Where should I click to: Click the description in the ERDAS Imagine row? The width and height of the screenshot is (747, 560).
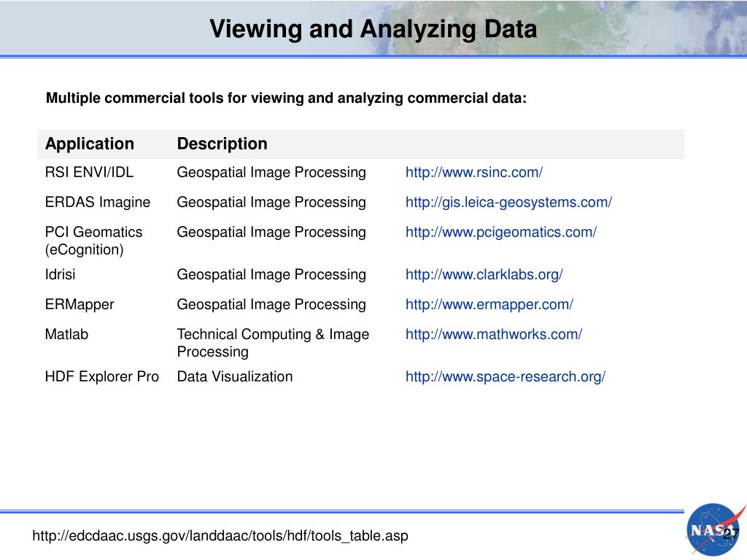(271, 203)
